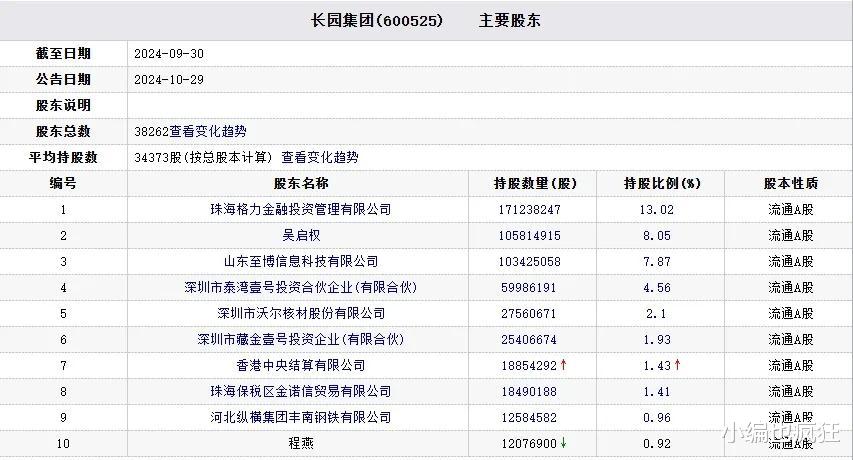This screenshot has width=853, height=460.
Task: Click holding ratio 4.56
Action: tap(657, 288)
